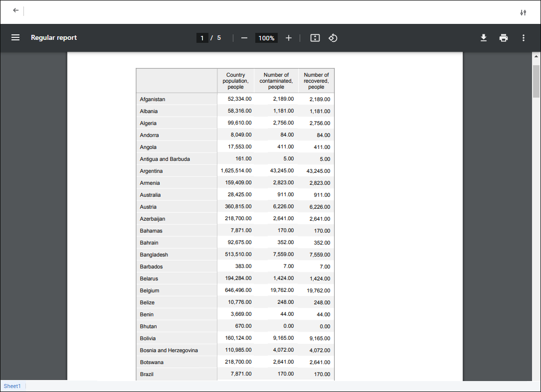Image resolution: width=541 pixels, height=392 pixels.
Task: Toggle the PDF sidebar hamburger menu
Action: click(x=15, y=38)
